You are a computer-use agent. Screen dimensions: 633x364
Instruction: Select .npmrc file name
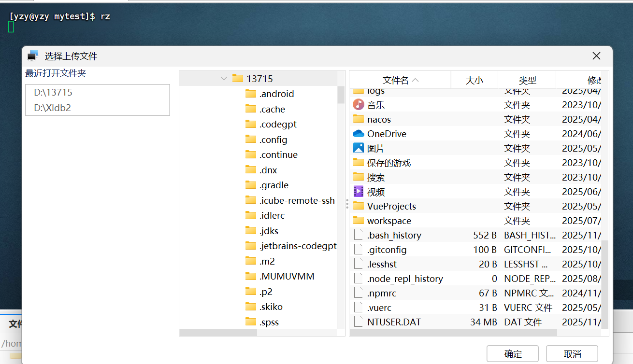[x=382, y=293]
